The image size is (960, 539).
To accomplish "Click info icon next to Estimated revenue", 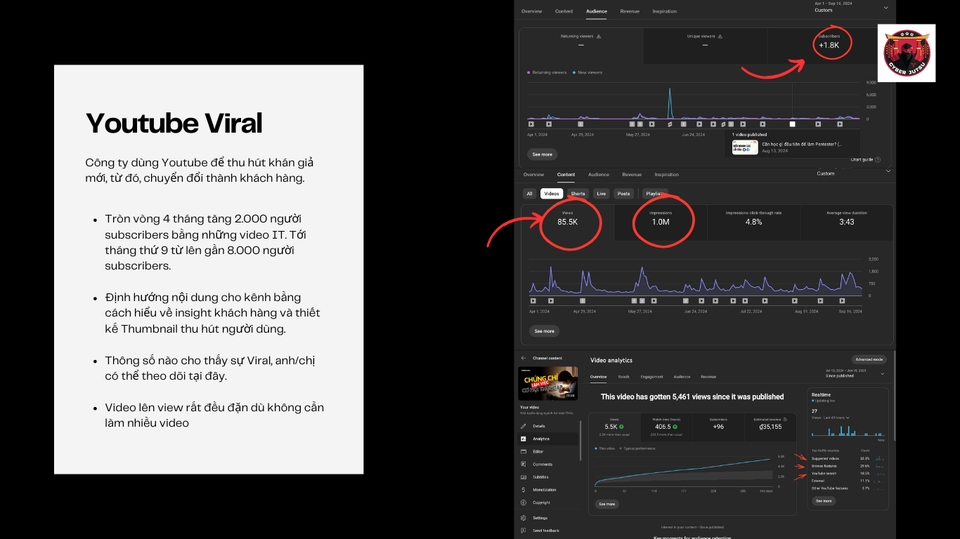I will click(786, 420).
